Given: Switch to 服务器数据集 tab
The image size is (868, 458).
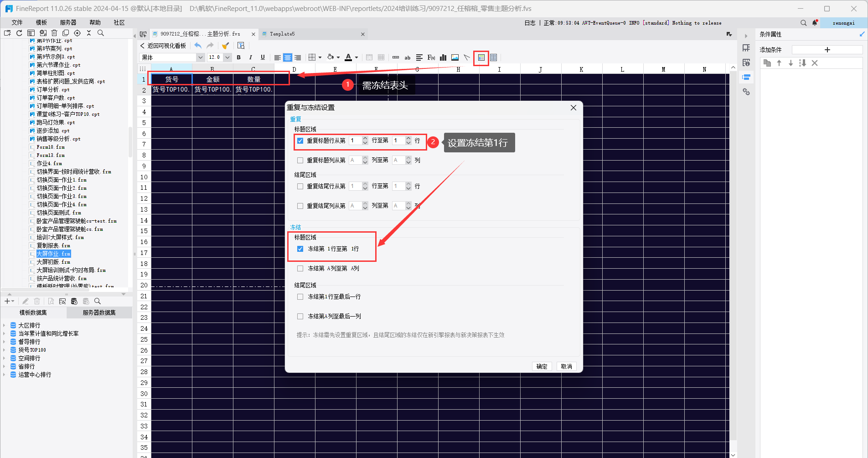Looking at the screenshot, I should [99, 312].
